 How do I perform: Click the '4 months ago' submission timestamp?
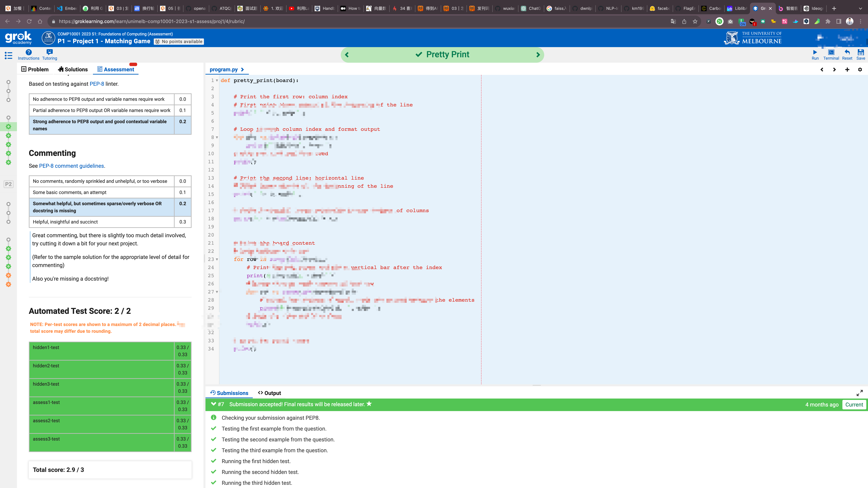click(x=822, y=404)
